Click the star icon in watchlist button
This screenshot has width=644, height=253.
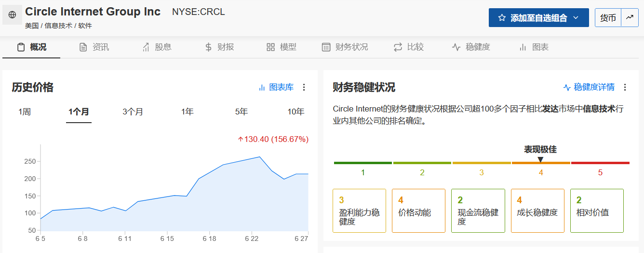(x=502, y=18)
